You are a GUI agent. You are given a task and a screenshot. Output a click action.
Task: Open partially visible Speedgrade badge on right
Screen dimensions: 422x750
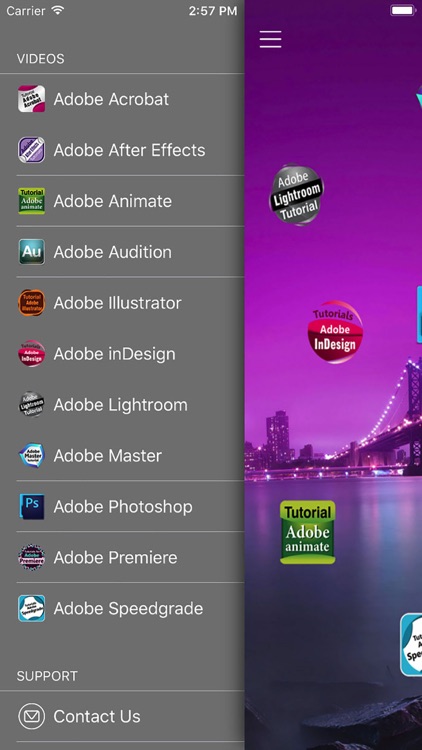(x=411, y=645)
